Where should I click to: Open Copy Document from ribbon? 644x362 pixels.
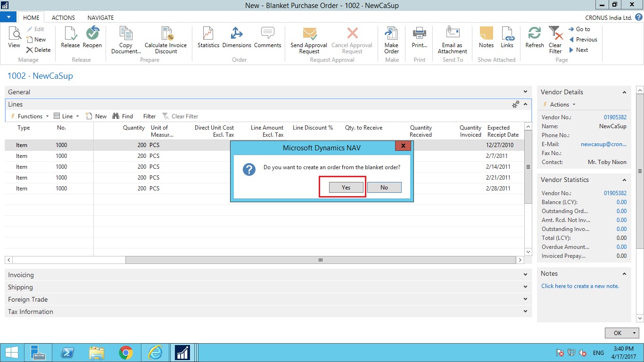click(x=126, y=41)
